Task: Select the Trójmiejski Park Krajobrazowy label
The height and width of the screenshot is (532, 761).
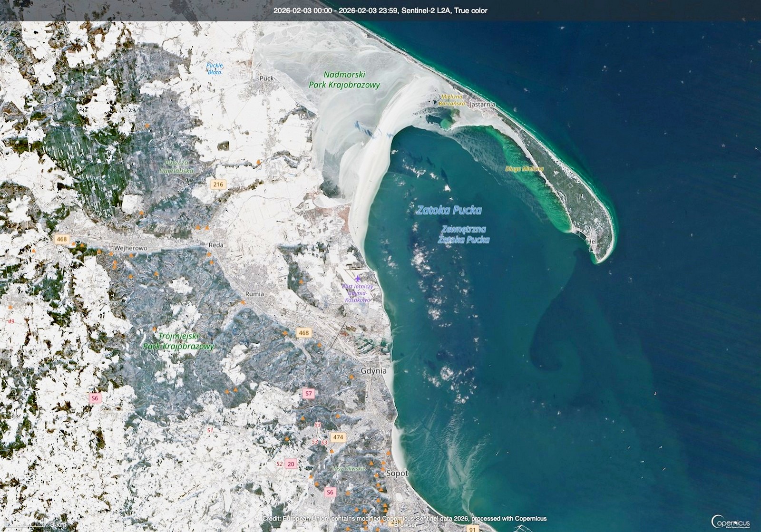Action: coord(178,341)
